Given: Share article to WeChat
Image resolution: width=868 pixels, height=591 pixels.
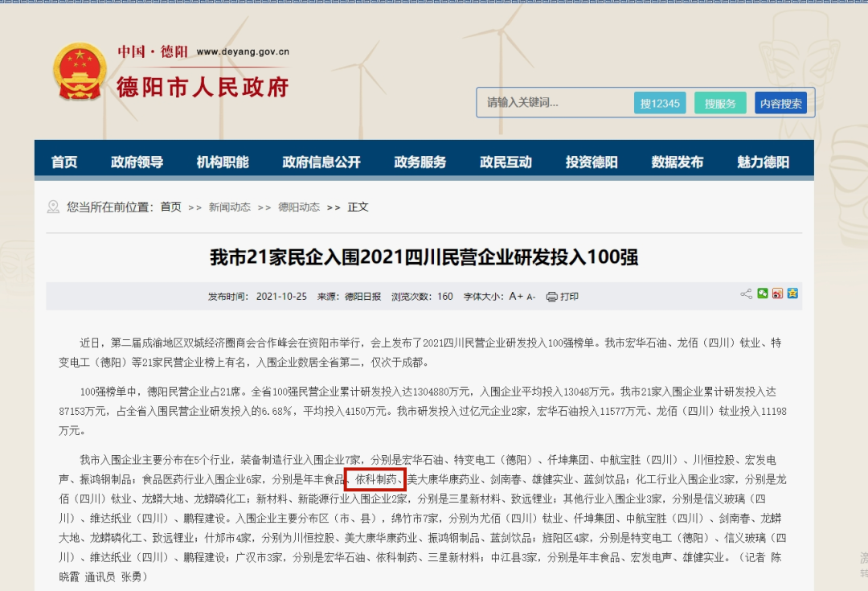Looking at the screenshot, I should coord(762,293).
